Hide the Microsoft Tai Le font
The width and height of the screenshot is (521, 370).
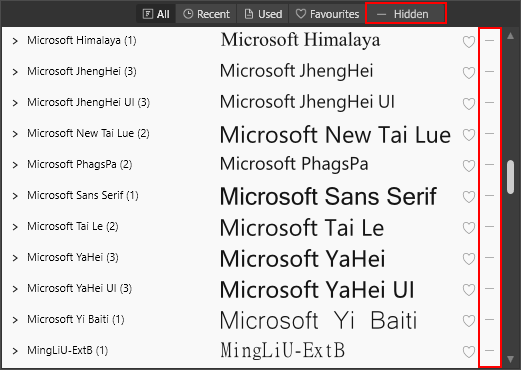(489, 226)
